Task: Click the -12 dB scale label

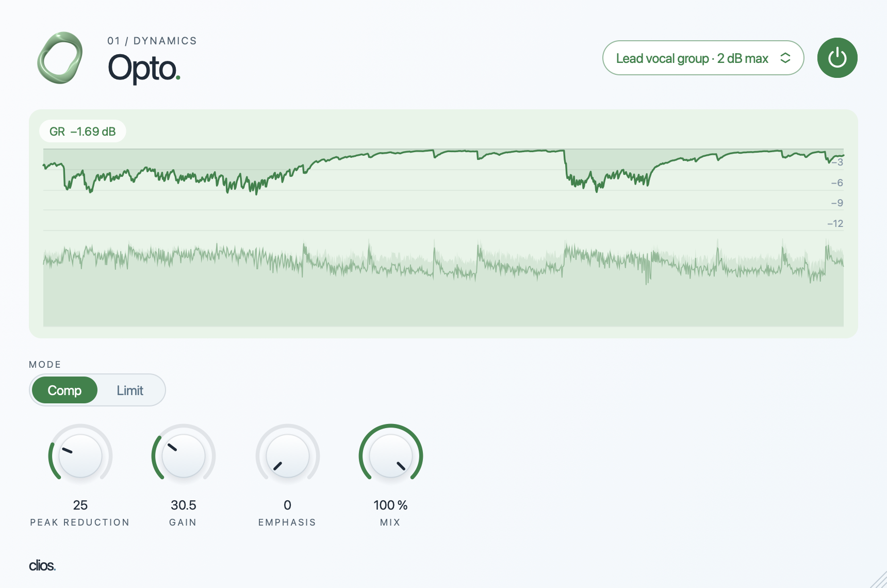Action: pos(835,223)
